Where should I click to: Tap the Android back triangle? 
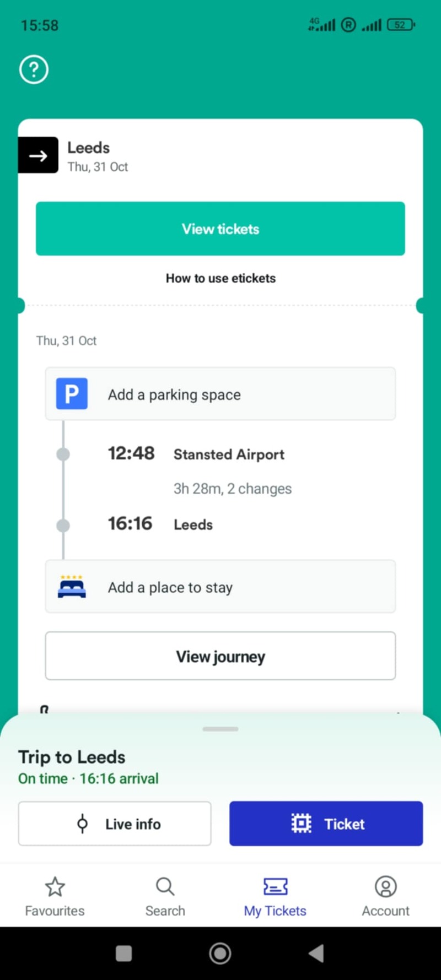(316, 953)
